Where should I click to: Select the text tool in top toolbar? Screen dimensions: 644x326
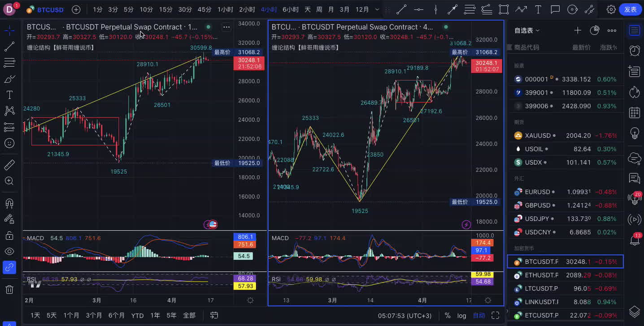coord(538,9)
